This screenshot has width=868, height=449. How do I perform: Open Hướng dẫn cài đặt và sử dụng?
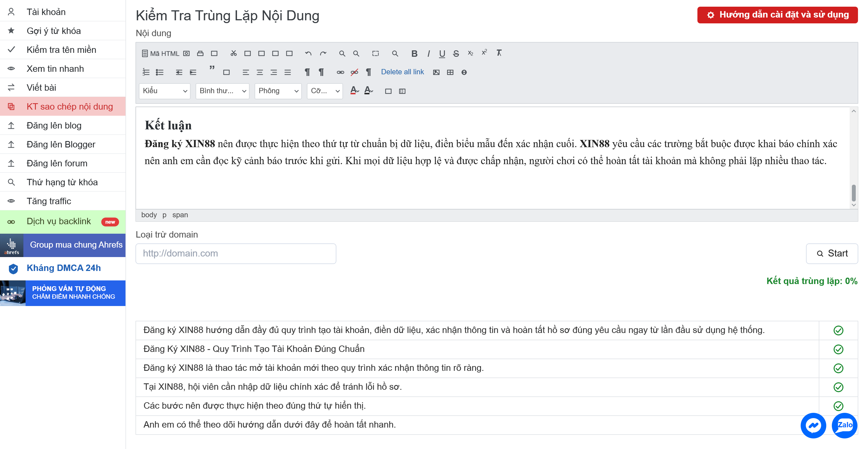[777, 15]
